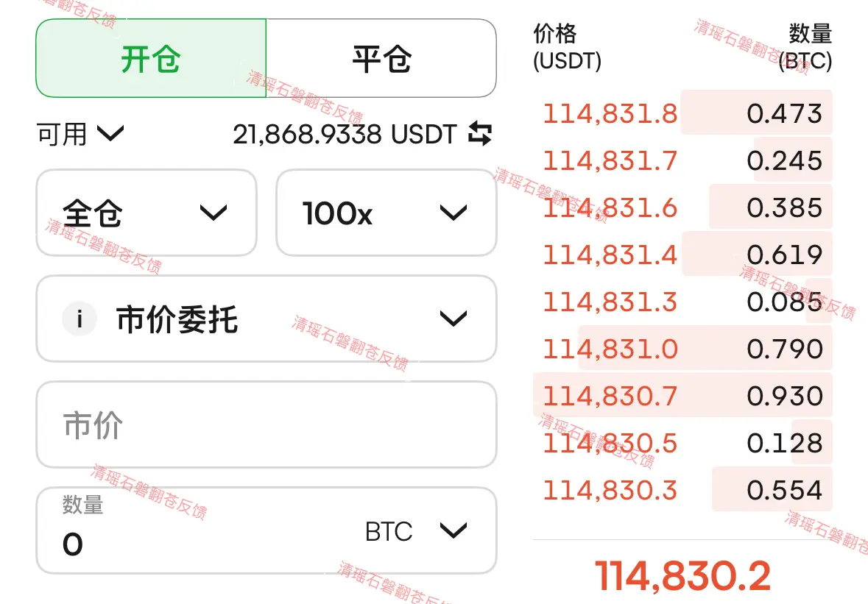Image resolution: width=868 pixels, height=604 pixels.
Task: Click the USDT balance transfer swap icon
Action: point(479,134)
